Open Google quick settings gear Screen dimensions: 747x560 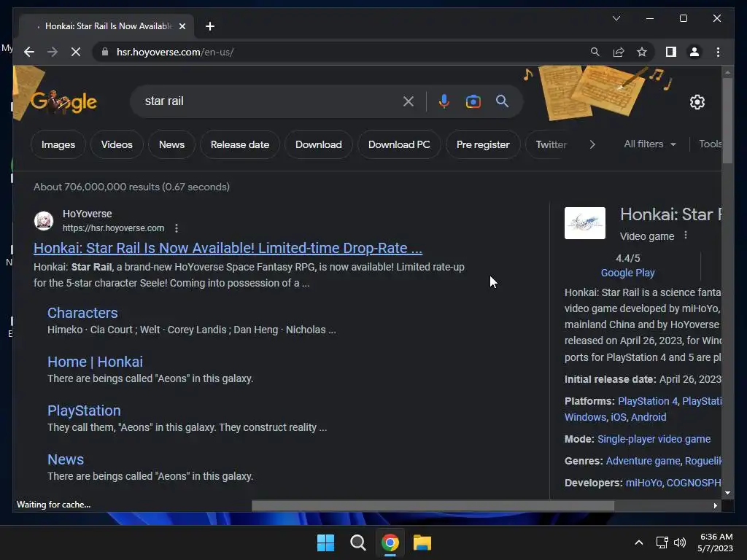click(x=697, y=102)
